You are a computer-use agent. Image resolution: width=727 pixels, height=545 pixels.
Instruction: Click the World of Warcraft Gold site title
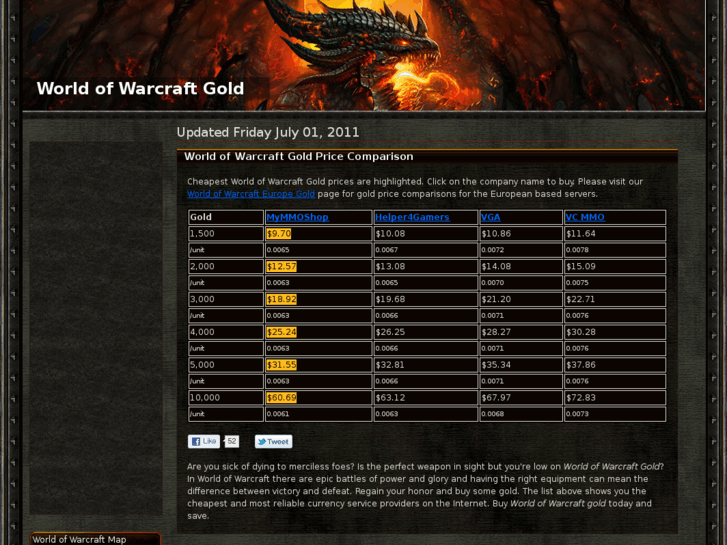point(140,89)
